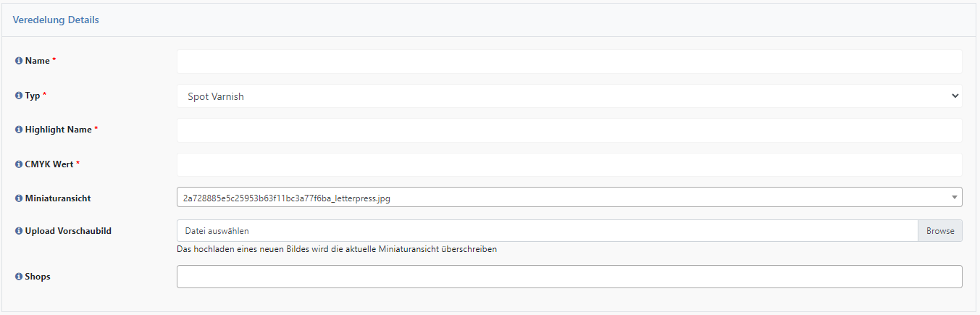Image resolution: width=980 pixels, height=315 pixels.
Task: Click the Miniaturansicht dropdown arrow
Action: (955, 197)
